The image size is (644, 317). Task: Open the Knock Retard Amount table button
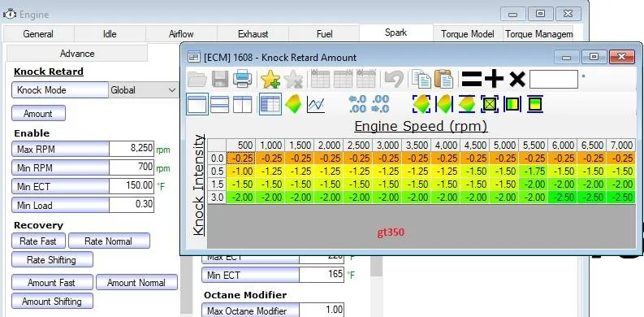38,114
